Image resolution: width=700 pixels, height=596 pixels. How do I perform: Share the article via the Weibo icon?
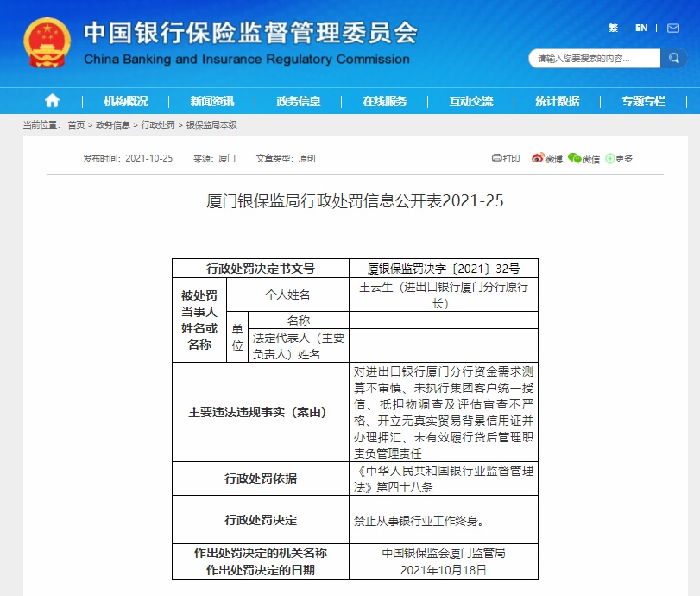[x=544, y=159]
